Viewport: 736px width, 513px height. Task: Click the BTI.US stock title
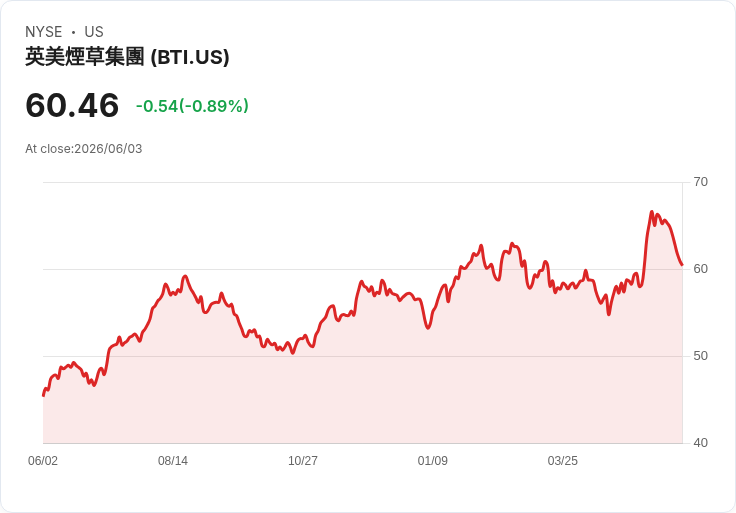click(127, 57)
